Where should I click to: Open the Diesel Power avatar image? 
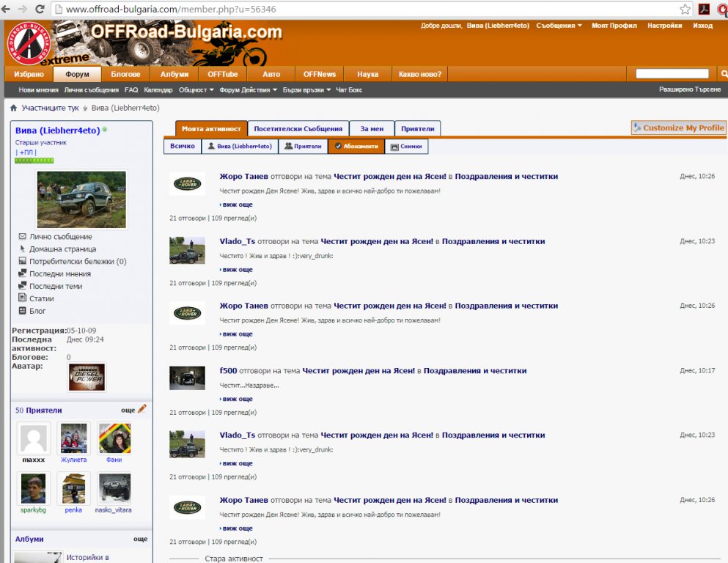87,377
